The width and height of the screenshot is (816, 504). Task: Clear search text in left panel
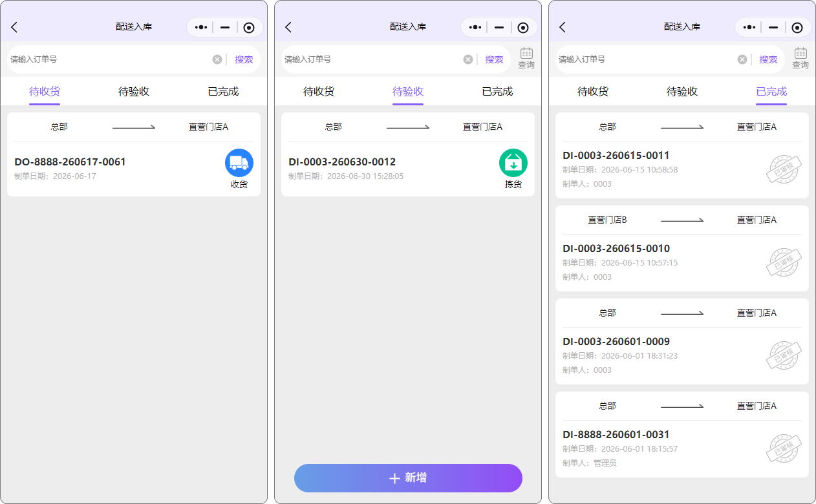coord(217,59)
